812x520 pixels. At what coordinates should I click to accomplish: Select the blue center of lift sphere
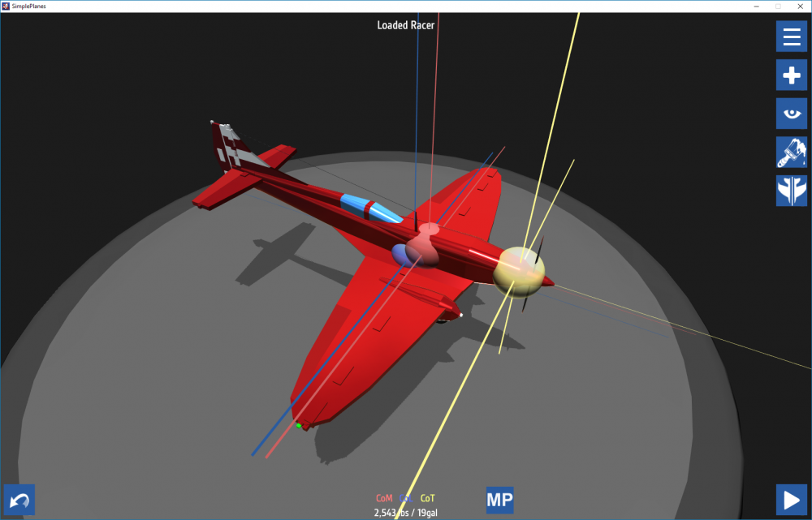click(400, 256)
